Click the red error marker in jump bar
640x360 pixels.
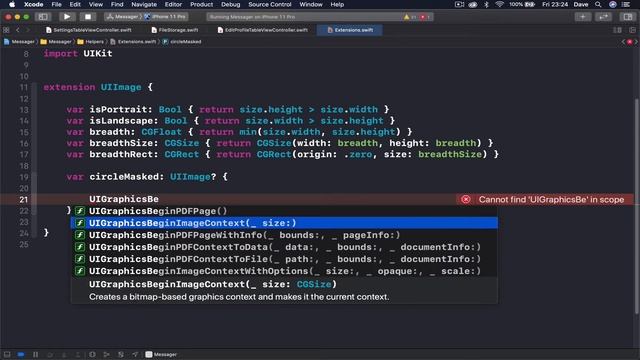pyautogui.click(x=629, y=42)
